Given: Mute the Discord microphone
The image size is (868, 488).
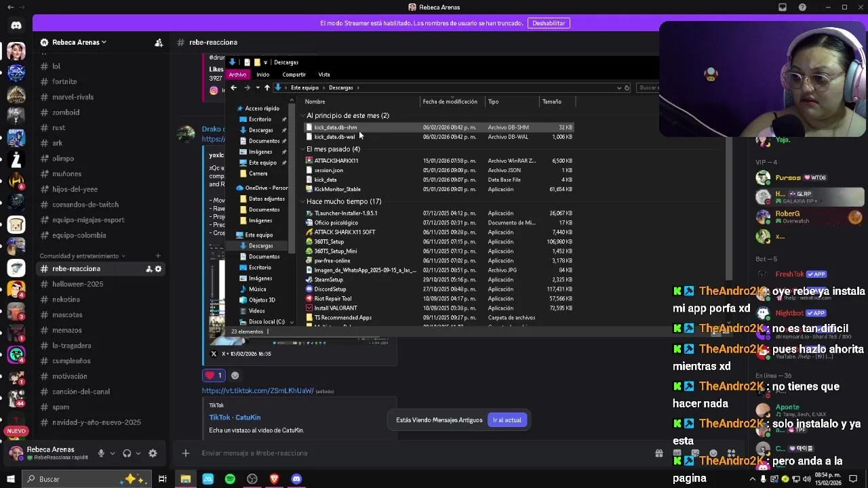Looking at the screenshot, I should (x=101, y=453).
